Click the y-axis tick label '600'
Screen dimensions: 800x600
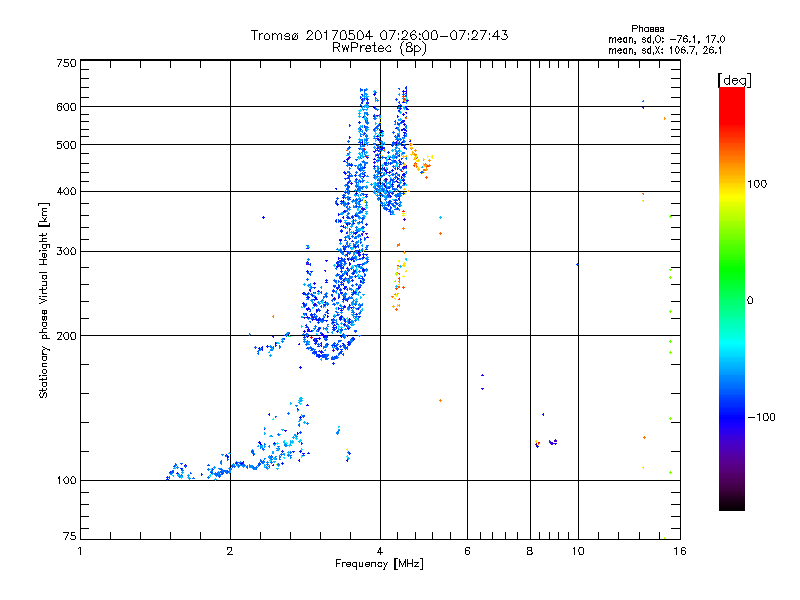(66, 107)
